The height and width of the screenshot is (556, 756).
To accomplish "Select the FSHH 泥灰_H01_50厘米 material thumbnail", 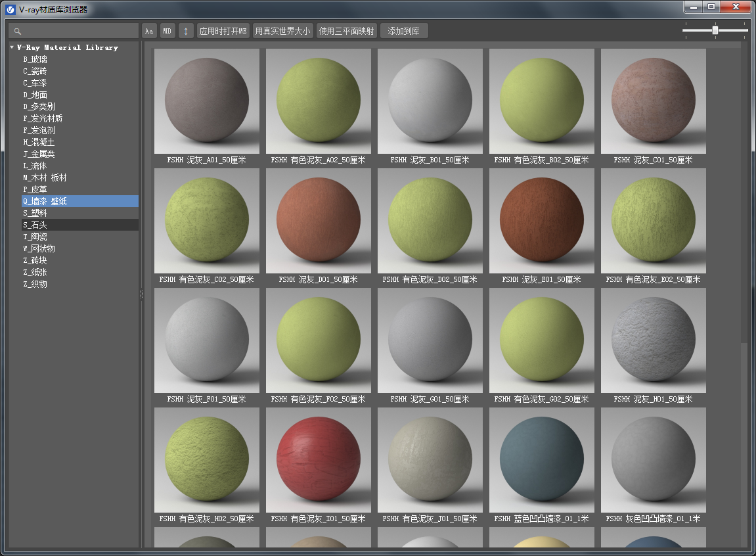I will pos(654,340).
